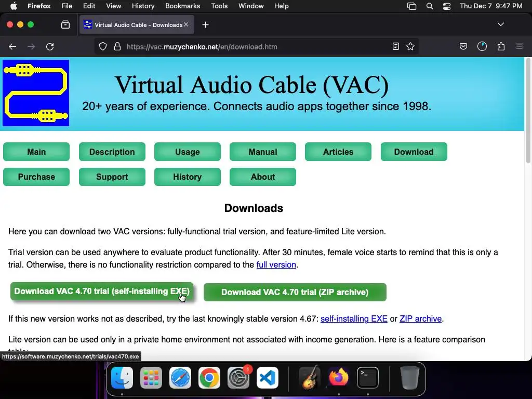
Task: Go back with the browser back arrow
Action: 12,47
